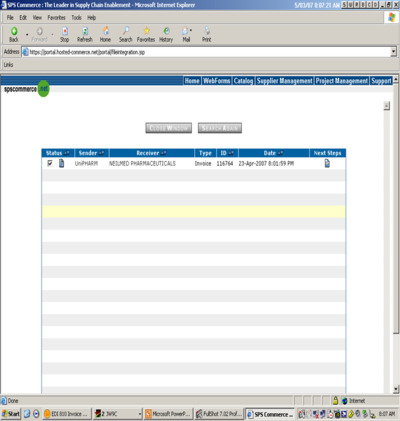Open the Tools menu
This screenshot has height=421, width=400.
76,18
